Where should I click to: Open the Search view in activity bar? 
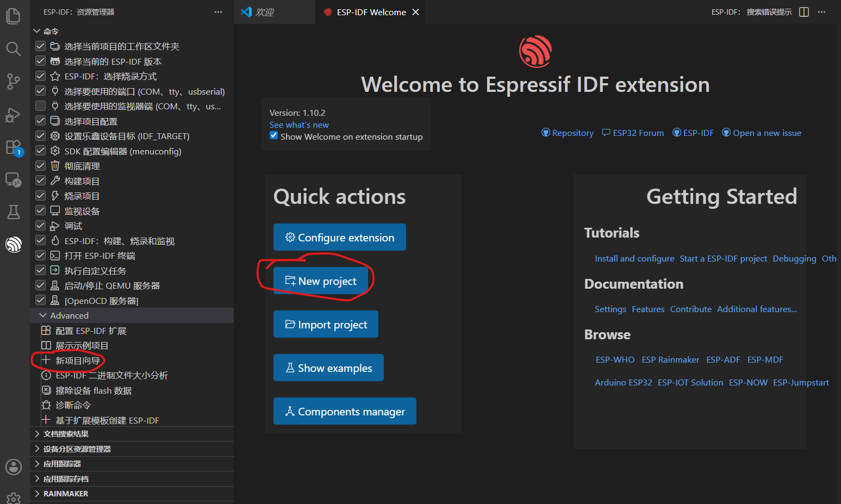(x=13, y=49)
